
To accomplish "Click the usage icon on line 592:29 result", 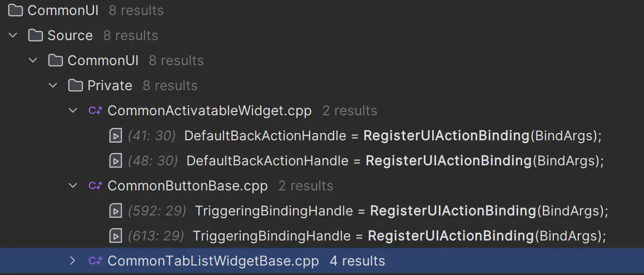I will 115,211.
